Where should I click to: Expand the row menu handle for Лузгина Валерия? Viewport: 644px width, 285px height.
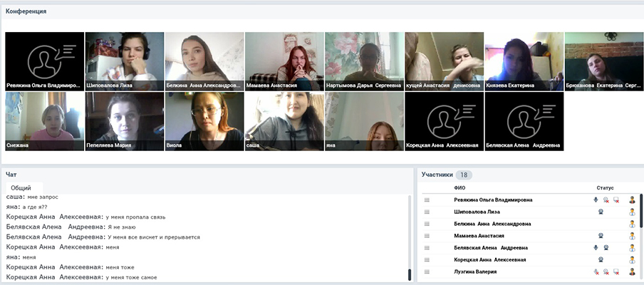pos(427,272)
